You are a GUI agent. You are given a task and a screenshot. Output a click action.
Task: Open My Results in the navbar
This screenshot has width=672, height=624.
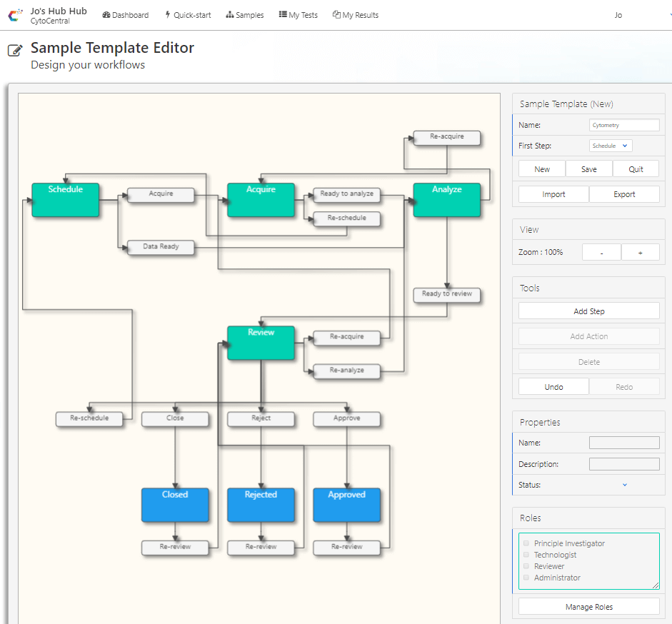(x=356, y=15)
